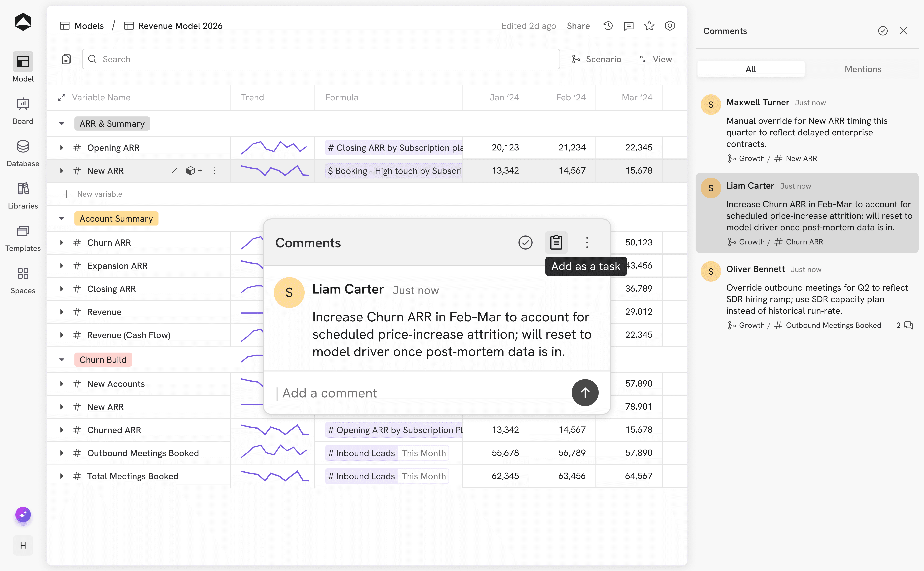Screen dimensions: 924x571
Task: Toggle expand icon beside the Variable Name header
Action: point(62,97)
